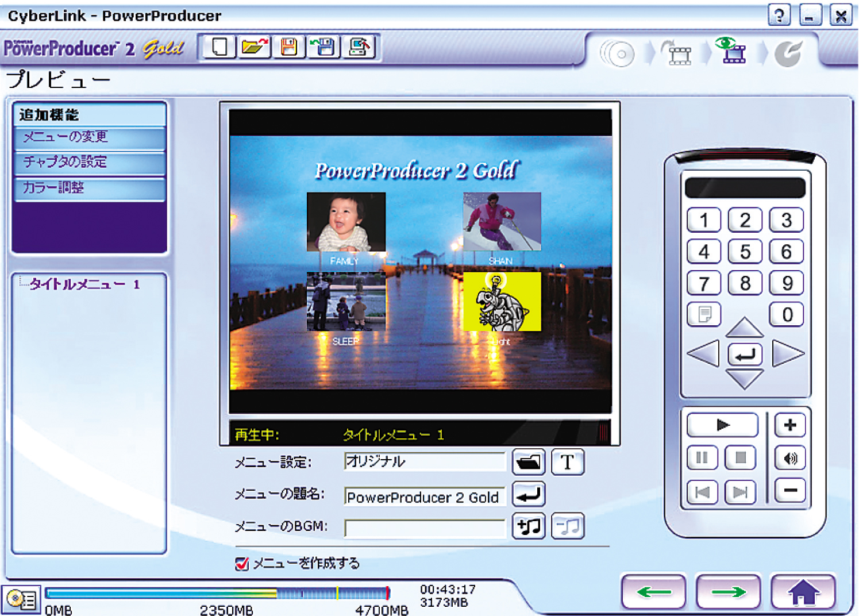Toggle the remote mute speaker button

click(790, 458)
